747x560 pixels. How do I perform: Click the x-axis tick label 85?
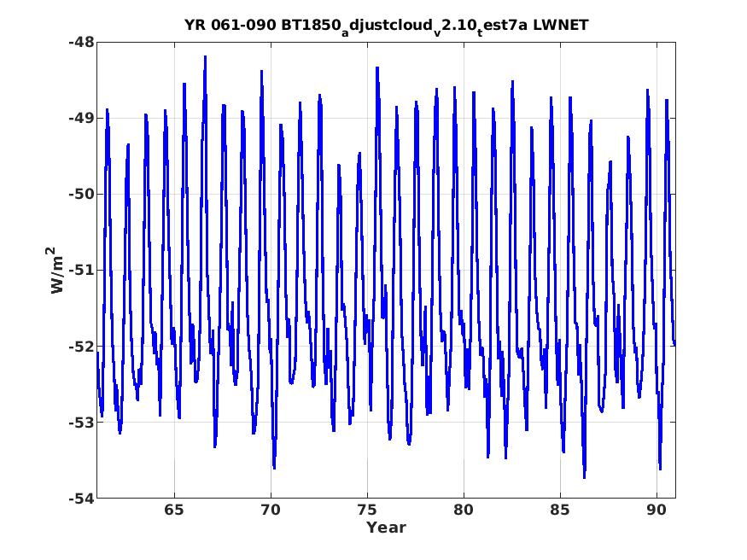(560, 510)
